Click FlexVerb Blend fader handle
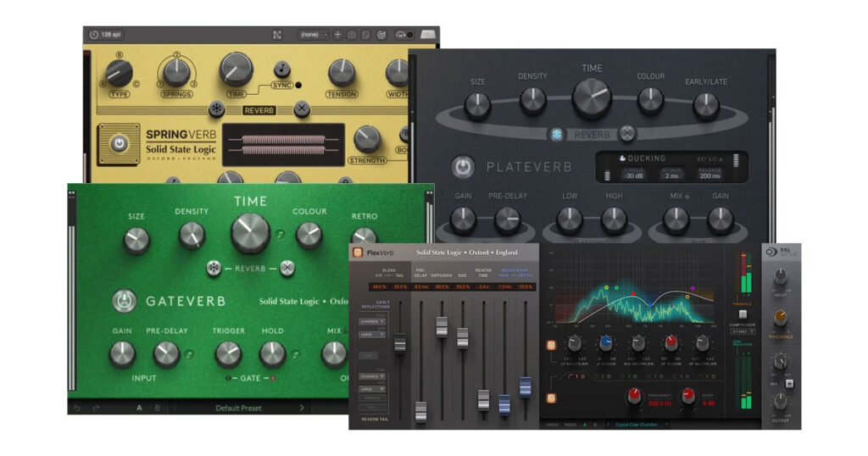The width and height of the screenshot is (868, 456). coord(400,343)
